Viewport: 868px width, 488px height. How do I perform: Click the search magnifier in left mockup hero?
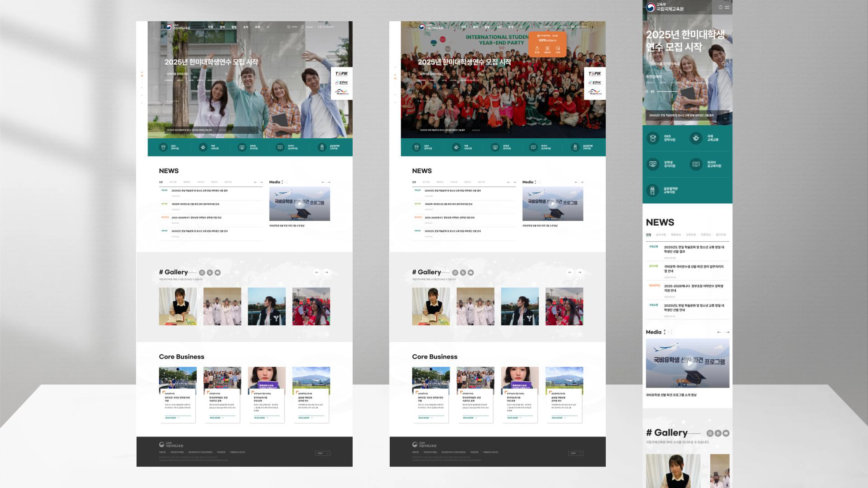click(226, 74)
